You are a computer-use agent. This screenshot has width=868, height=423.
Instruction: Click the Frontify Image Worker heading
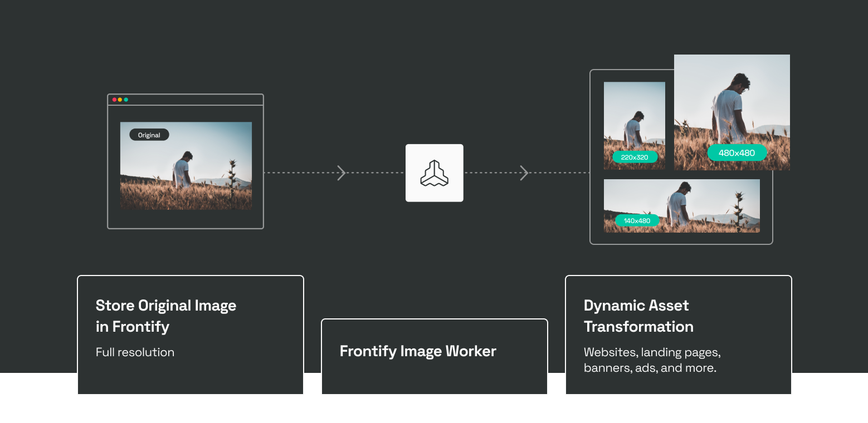coord(418,351)
